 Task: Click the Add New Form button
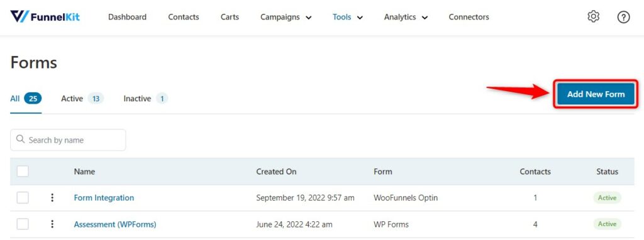(x=596, y=94)
